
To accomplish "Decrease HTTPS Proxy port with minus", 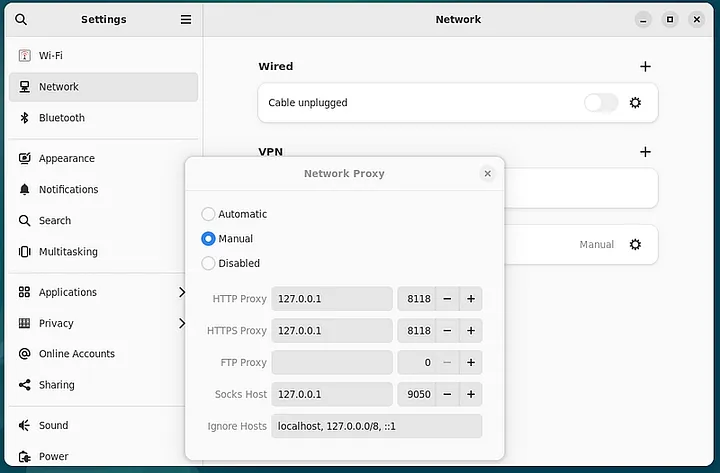I will [x=447, y=331].
